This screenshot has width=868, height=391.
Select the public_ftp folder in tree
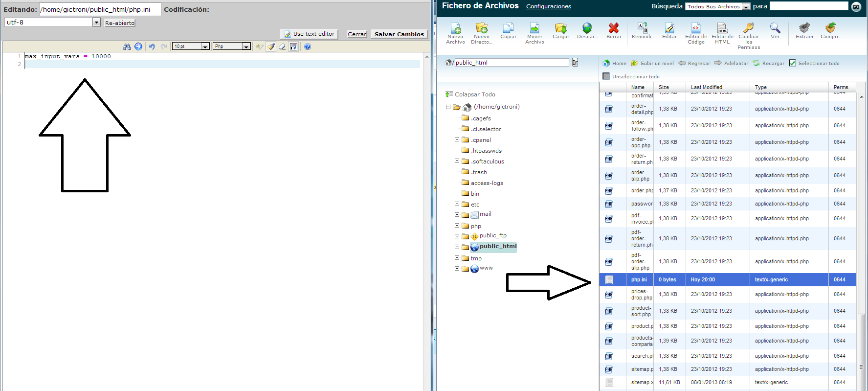click(493, 235)
